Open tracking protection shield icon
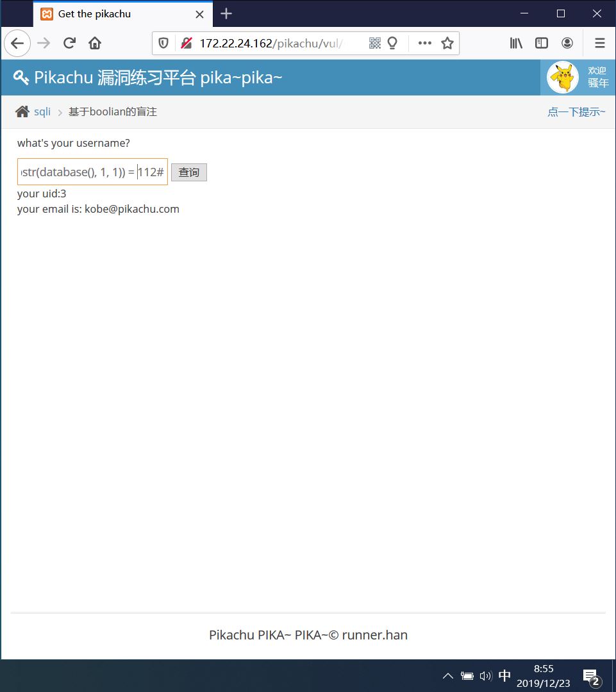Viewport: 616px width, 692px height. [163, 44]
